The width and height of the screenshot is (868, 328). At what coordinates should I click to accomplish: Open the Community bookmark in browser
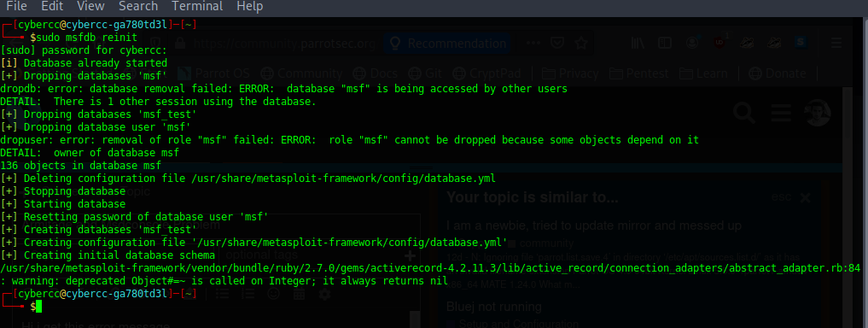coord(301,73)
